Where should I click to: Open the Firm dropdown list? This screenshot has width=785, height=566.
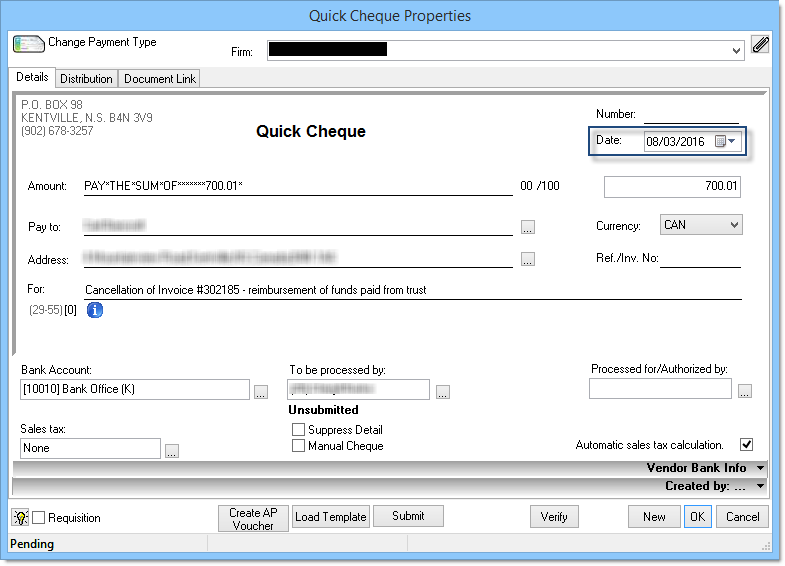736,51
